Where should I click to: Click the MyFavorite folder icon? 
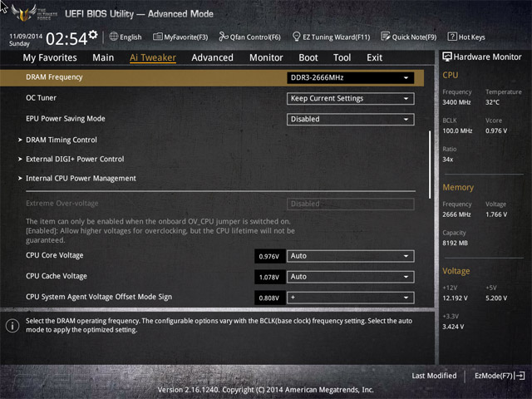click(x=158, y=37)
